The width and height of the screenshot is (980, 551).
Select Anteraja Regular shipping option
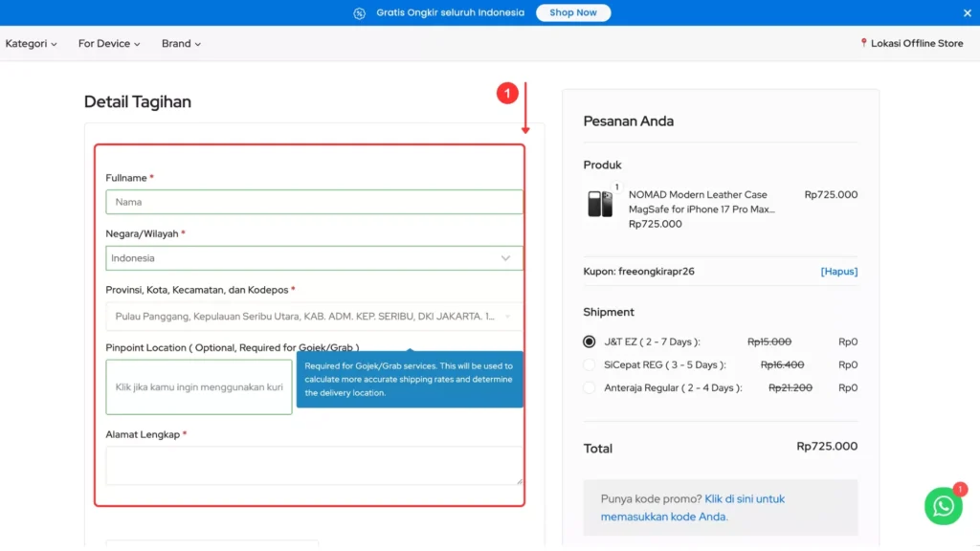(589, 388)
